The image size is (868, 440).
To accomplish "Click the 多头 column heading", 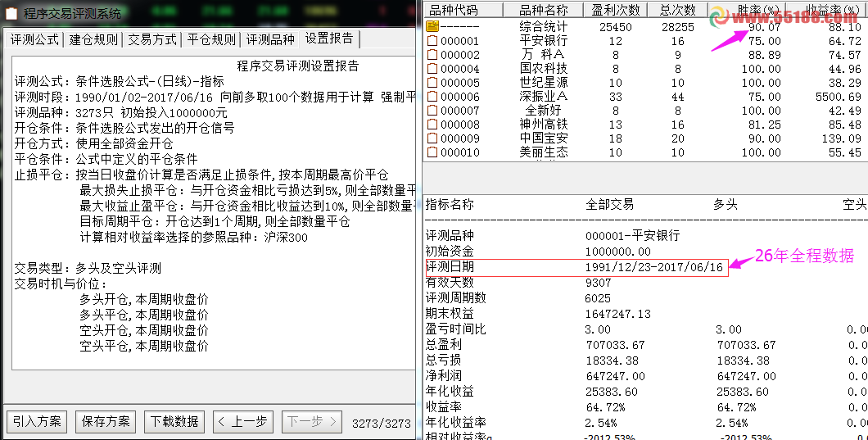I will coord(726,205).
